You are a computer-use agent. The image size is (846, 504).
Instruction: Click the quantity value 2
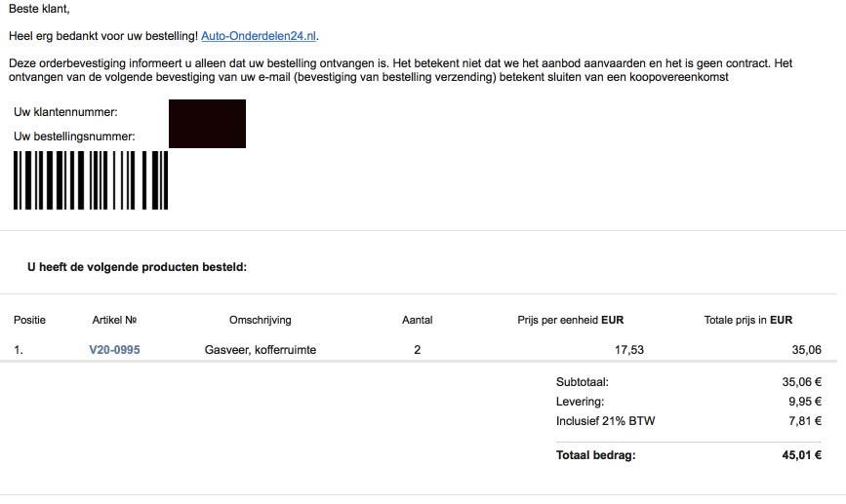coord(417,350)
